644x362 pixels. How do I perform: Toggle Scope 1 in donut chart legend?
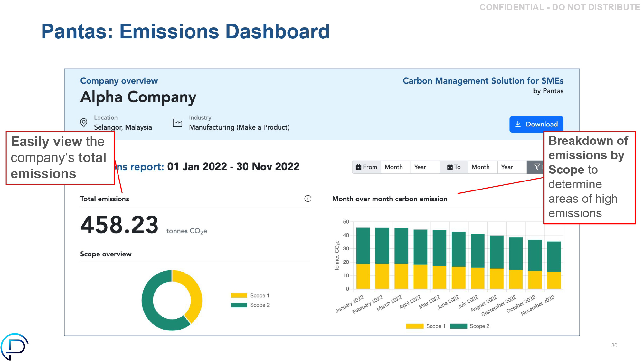(250, 295)
